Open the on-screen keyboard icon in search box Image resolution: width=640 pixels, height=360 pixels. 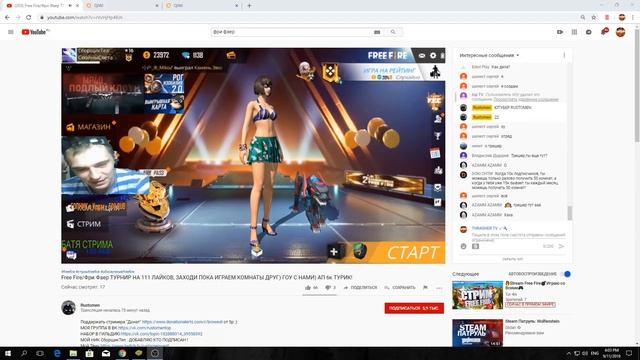(x=377, y=32)
